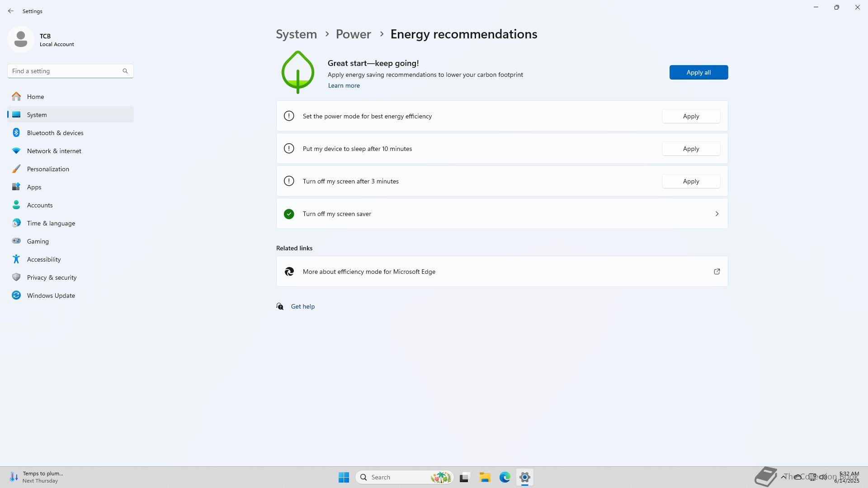The image size is (868, 488).
Task: Go to Personalization settings
Action: click(x=48, y=169)
